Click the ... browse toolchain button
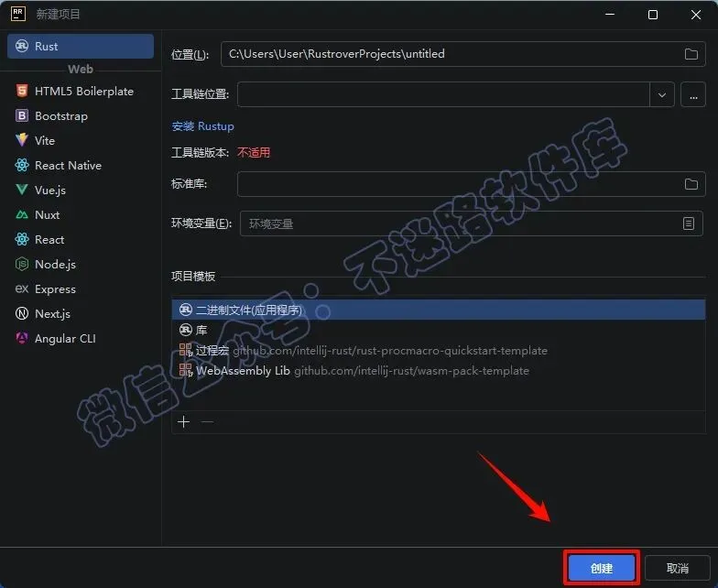Viewport: 718px width, 588px height. pos(693,95)
